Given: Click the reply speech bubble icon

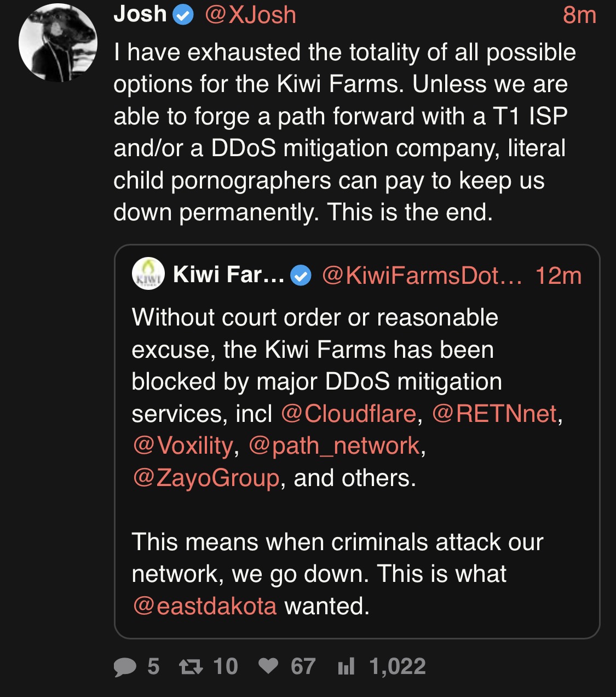Looking at the screenshot, I should pyautogui.click(x=125, y=667).
